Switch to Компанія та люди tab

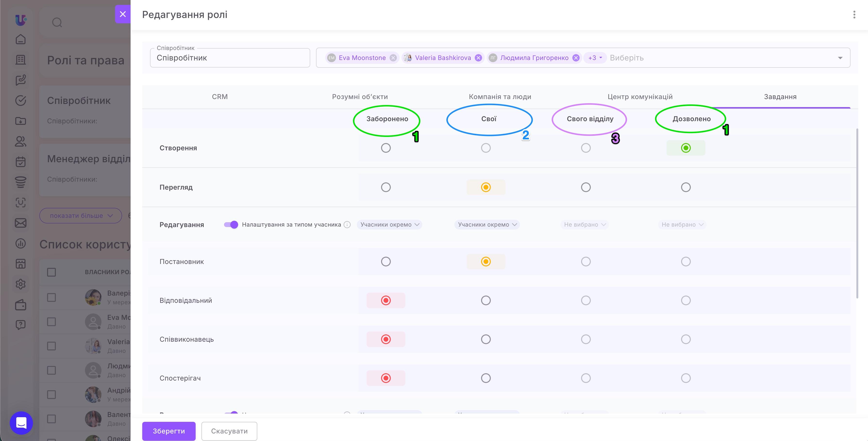tap(500, 97)
